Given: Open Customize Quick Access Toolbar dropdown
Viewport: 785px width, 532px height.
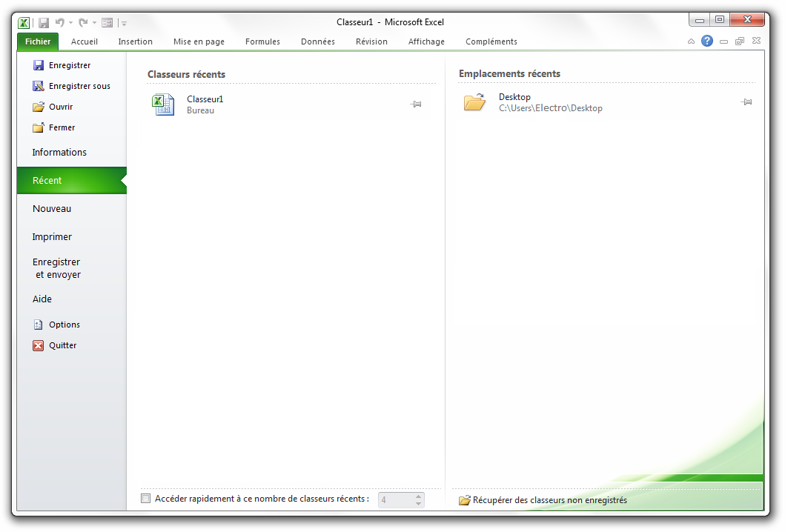Looking at the screenshot, I should (124, 24).
